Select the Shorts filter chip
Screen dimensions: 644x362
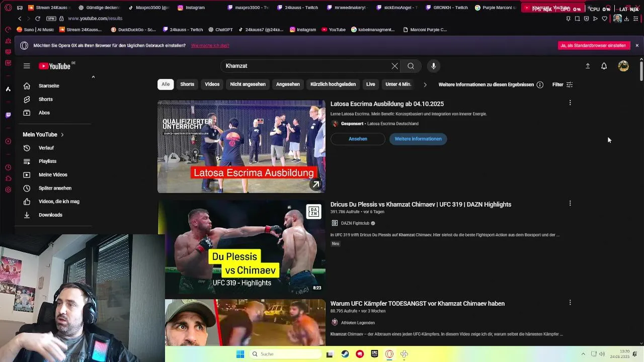click(x=187, y=84)
